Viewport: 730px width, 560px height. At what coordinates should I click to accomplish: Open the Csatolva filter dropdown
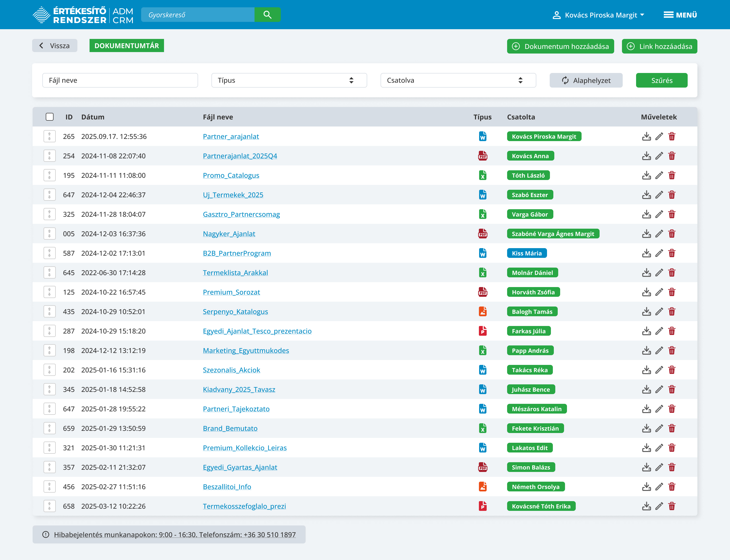(x=458, y=80)
